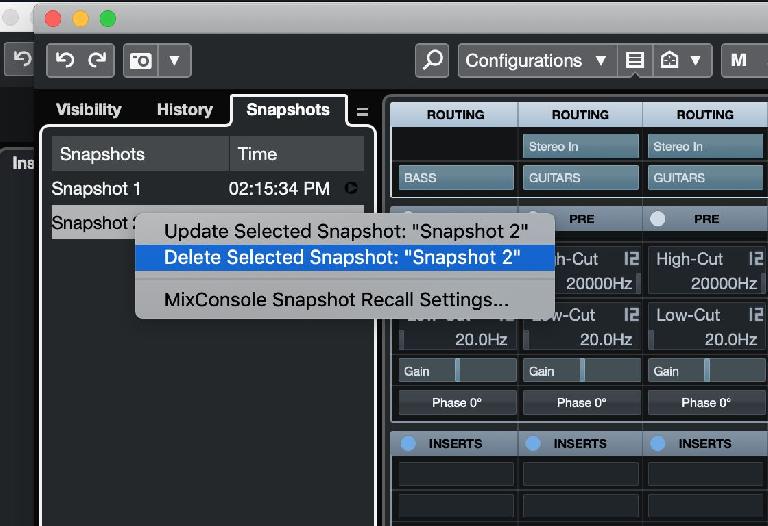This screenshot has width=768, height=526.
Task: Open the snapshot camera dropdown arrow
Action: 174,61
